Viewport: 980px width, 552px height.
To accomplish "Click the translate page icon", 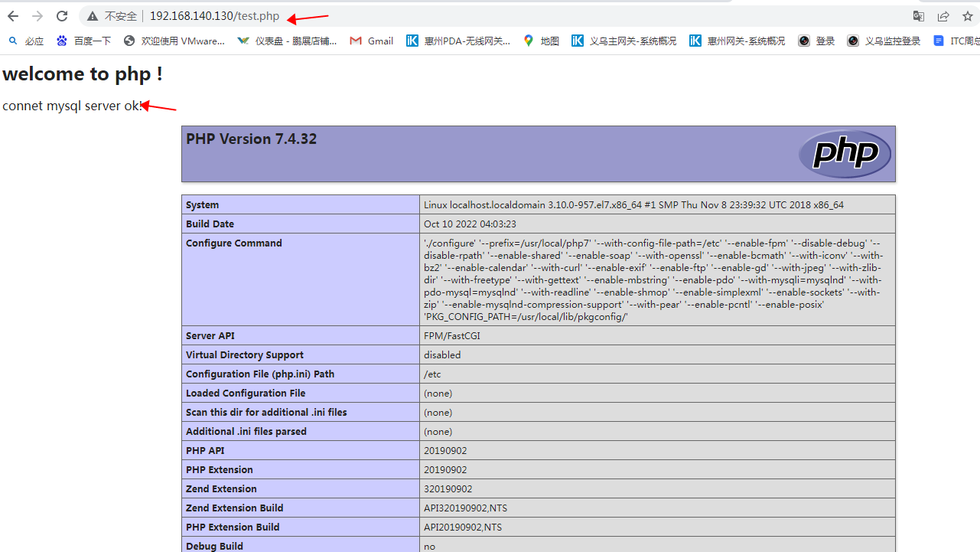I will [919, 16].
